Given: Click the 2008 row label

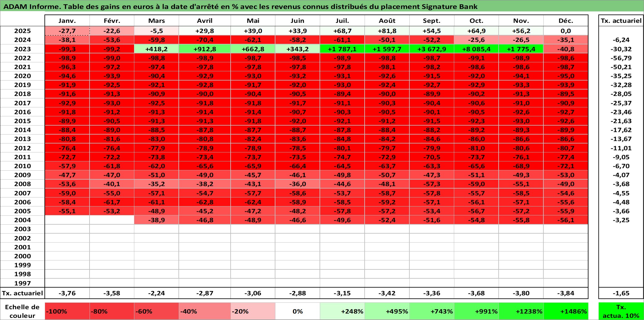Looking at the screenshot, I should [x=23, y=184].
